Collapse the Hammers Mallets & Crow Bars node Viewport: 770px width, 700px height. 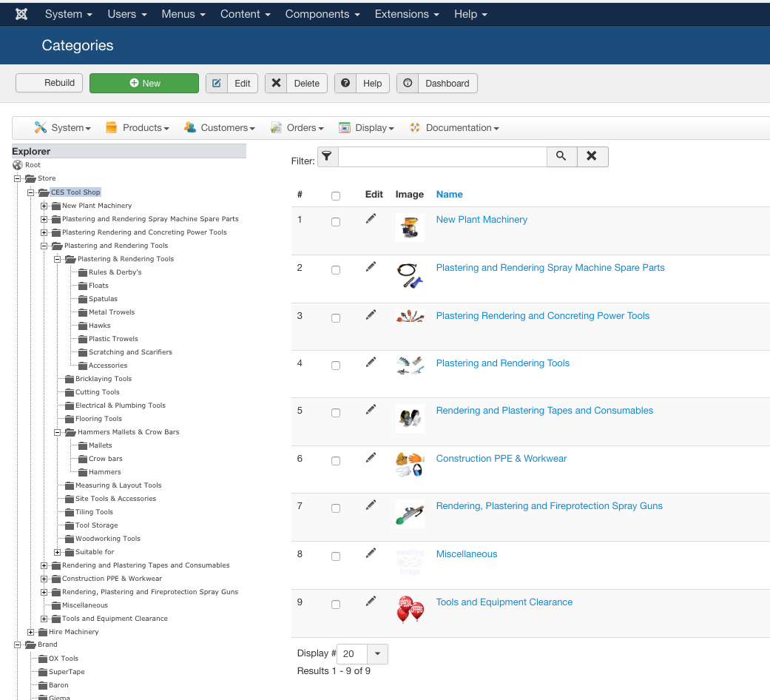58,432
